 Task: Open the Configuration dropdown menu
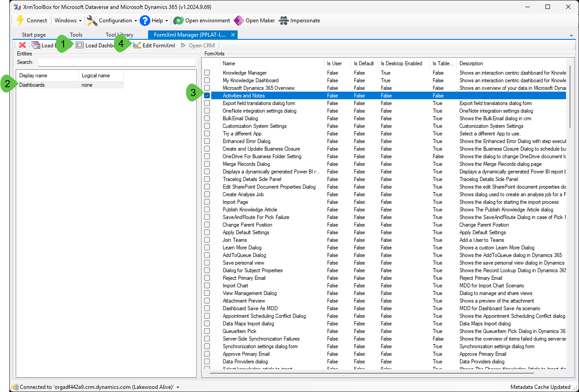click(112, 21)
